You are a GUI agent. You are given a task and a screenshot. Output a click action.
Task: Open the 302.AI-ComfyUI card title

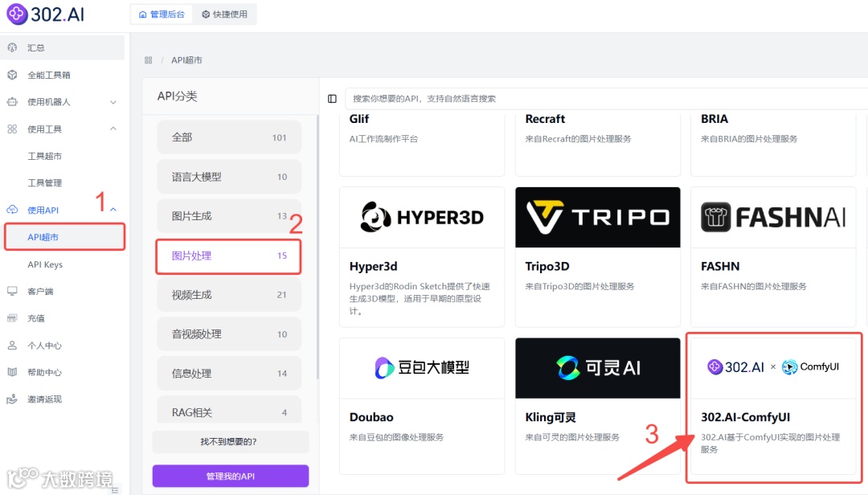tap(745, 417)
